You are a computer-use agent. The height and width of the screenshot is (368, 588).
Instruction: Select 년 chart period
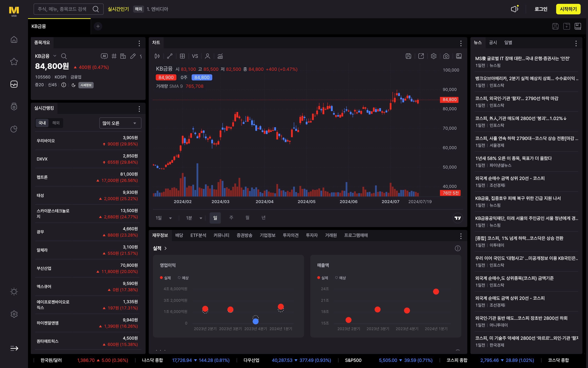click(263, 218)
